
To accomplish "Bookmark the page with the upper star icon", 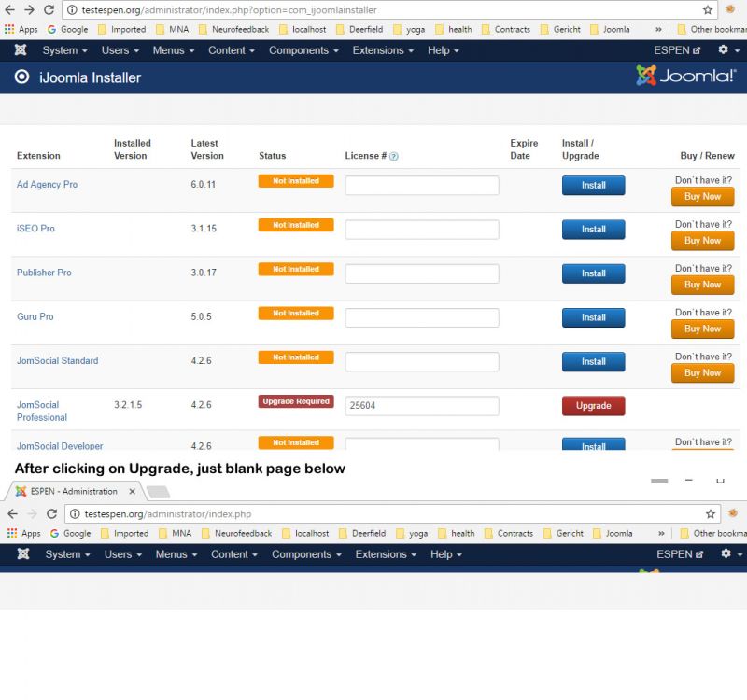I will tap(708, 9).
